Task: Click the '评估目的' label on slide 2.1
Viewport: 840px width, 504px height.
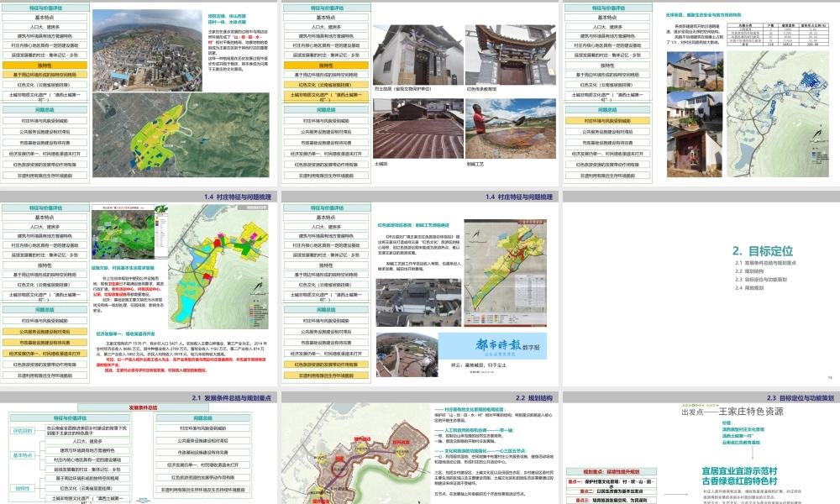Action: [x=23, y=431]
